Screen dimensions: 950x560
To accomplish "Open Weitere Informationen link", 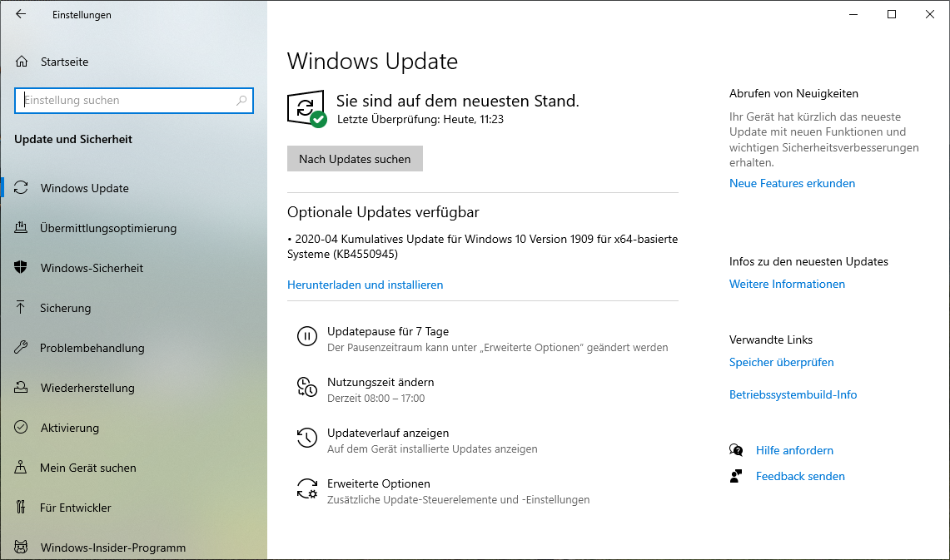I will coord(787,284).
